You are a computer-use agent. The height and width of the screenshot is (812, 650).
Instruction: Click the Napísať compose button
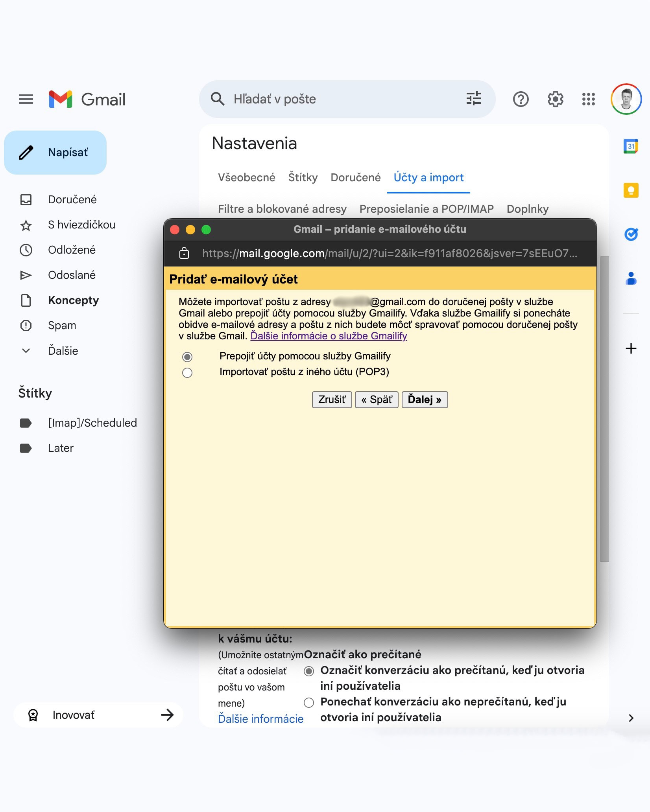(55, 153)
